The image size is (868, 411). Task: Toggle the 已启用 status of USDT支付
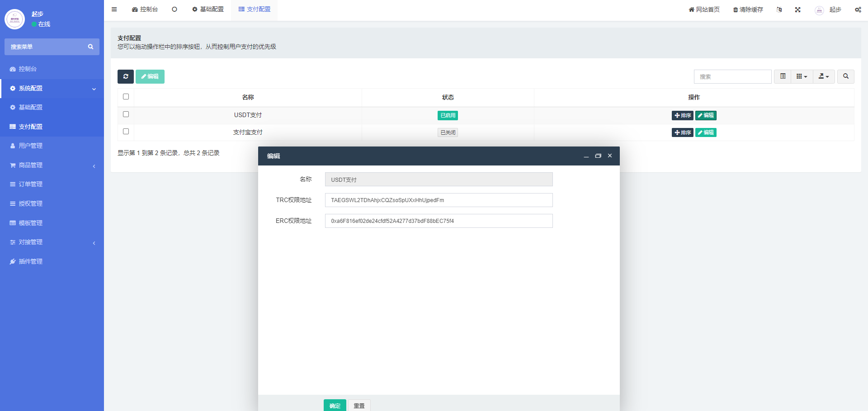point(448,115)
